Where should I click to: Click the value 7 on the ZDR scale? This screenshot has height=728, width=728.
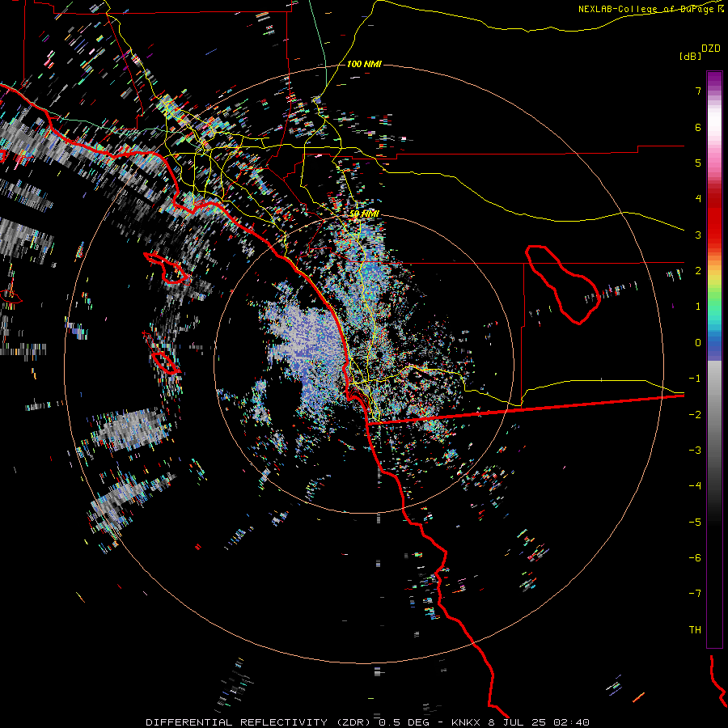(698, 91)
